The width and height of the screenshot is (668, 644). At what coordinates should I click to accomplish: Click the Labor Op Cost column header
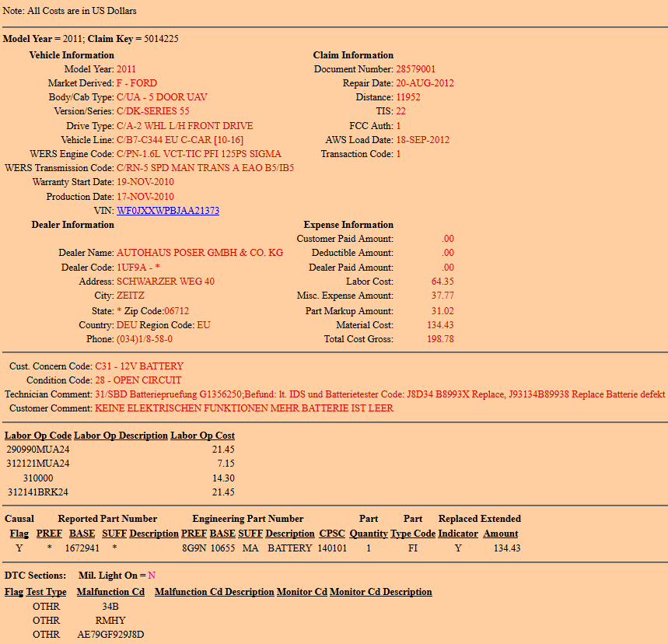202,436
